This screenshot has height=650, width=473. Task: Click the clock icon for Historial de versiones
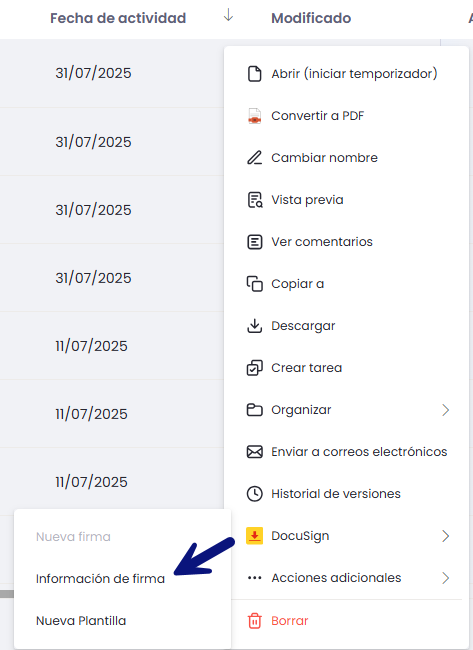255,494
